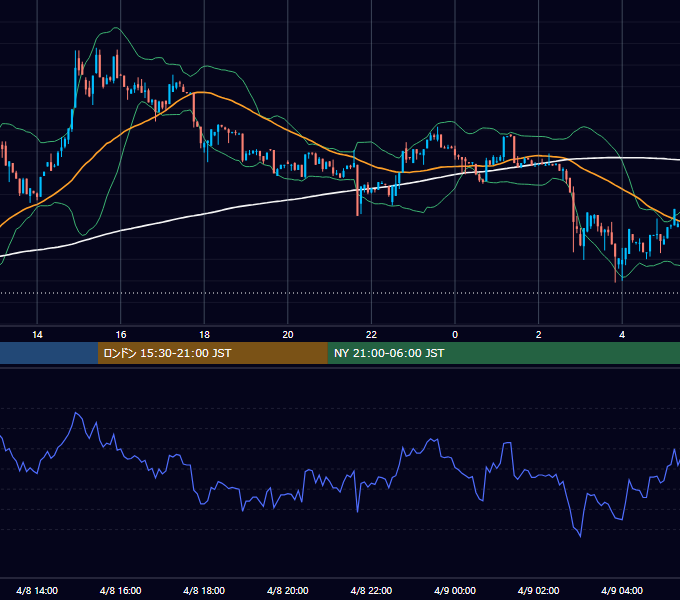Click the '4/9 02:00' indicator axis label
680x600 pixels.
(x=538, y=590)
